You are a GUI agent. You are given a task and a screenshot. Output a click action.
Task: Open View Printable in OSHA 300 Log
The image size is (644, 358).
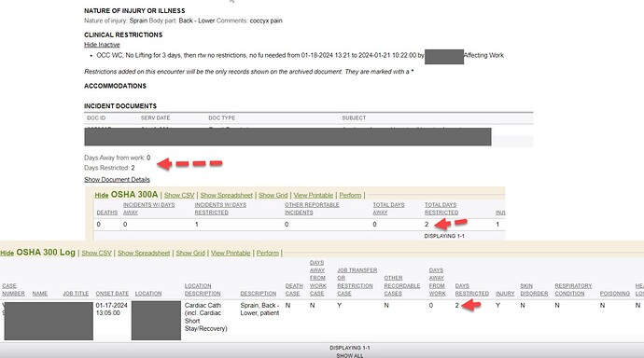[x=231, y=253]
